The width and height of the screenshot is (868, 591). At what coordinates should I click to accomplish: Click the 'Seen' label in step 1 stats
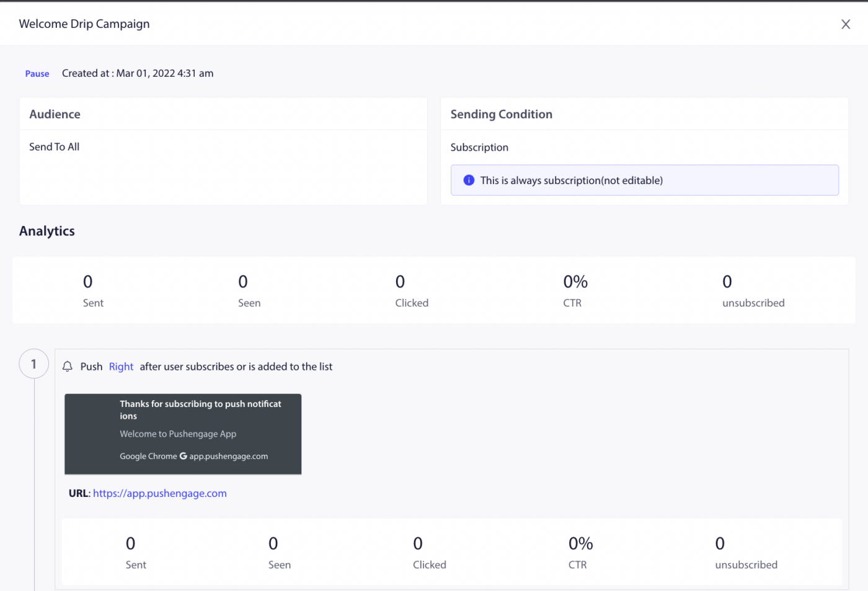pyautogui.click(x=280, y=565)
